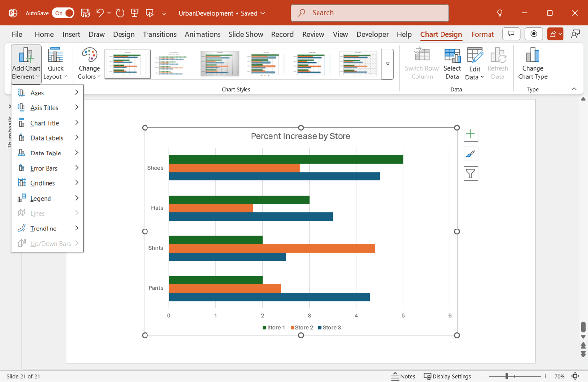Select the Record tab
Screen dimensions: 588x382
tap(282, 34)
